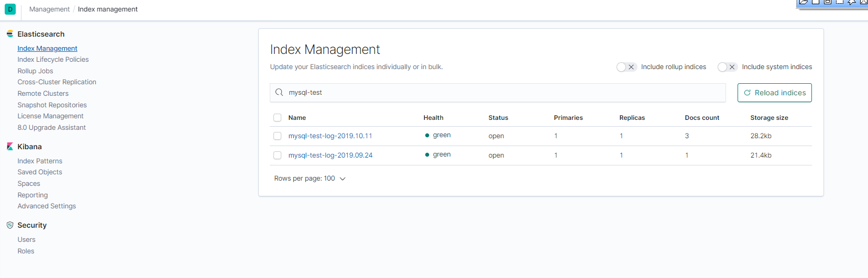Click green health of mysql-test-log-2019.10.11
The image size is (868, 278).
(438, 135)
